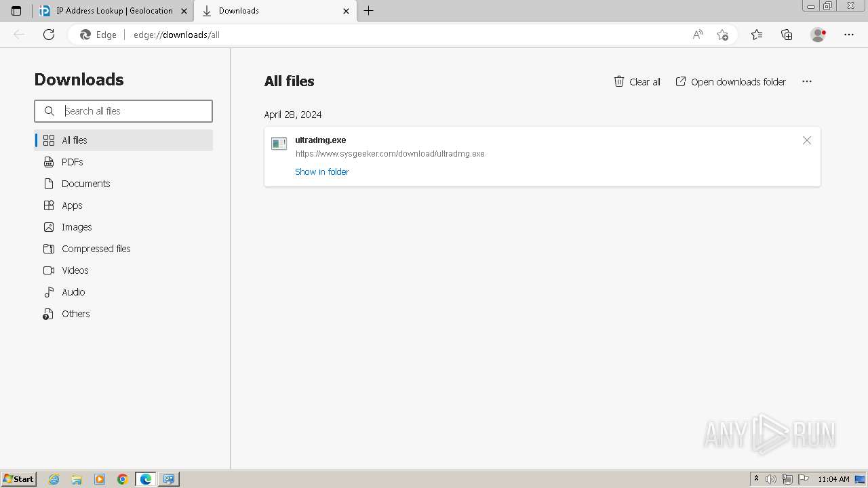Select All files category
This screenshot has width=868, height=488.
tap(123, 140)
